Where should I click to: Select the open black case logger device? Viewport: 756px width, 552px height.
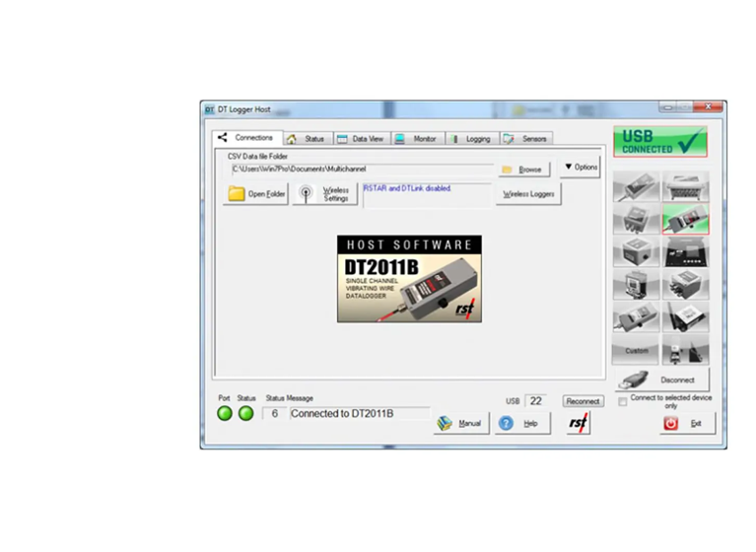point(686,251)
